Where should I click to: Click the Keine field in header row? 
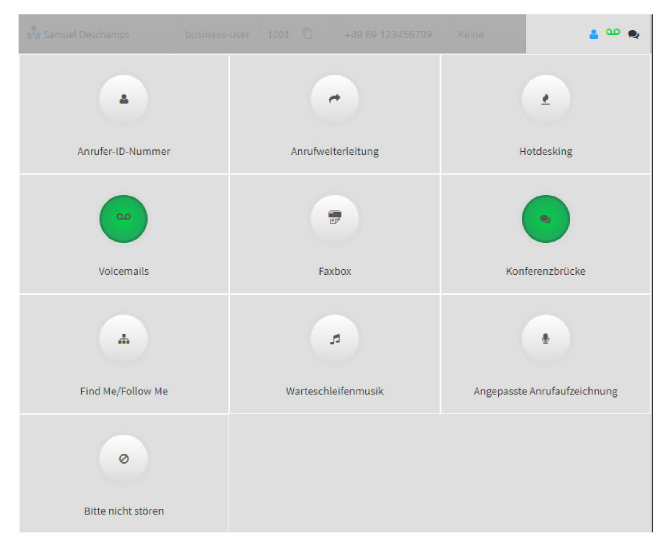(471, 34)
